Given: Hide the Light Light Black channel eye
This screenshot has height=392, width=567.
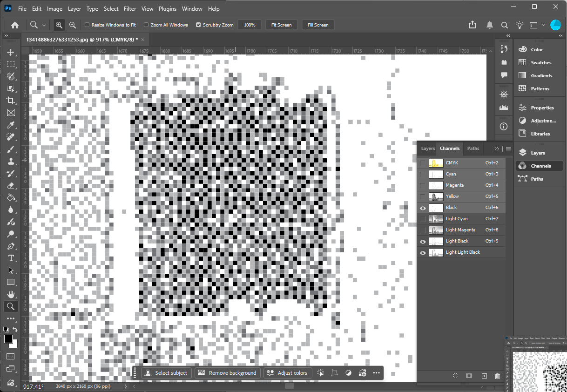Looking at the screenshot, I should [x=423, y=252].
